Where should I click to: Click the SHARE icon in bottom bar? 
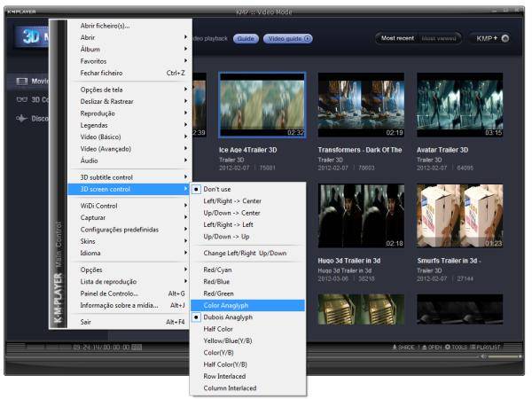(395, 347)
